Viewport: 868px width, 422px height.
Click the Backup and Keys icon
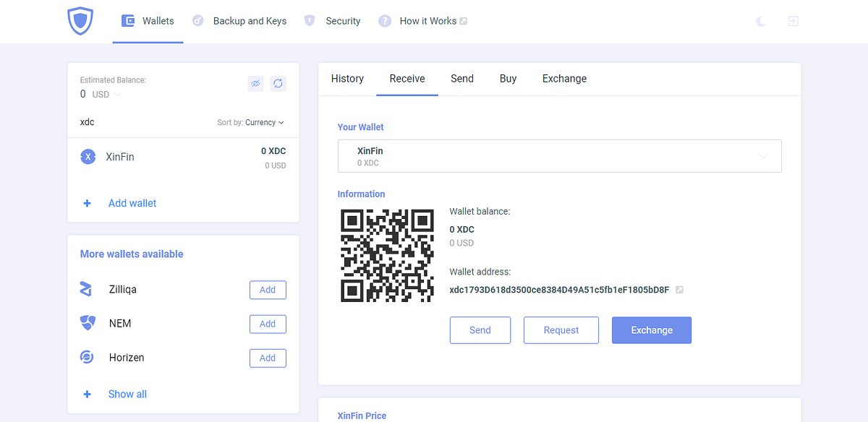(x=198, y=21)
